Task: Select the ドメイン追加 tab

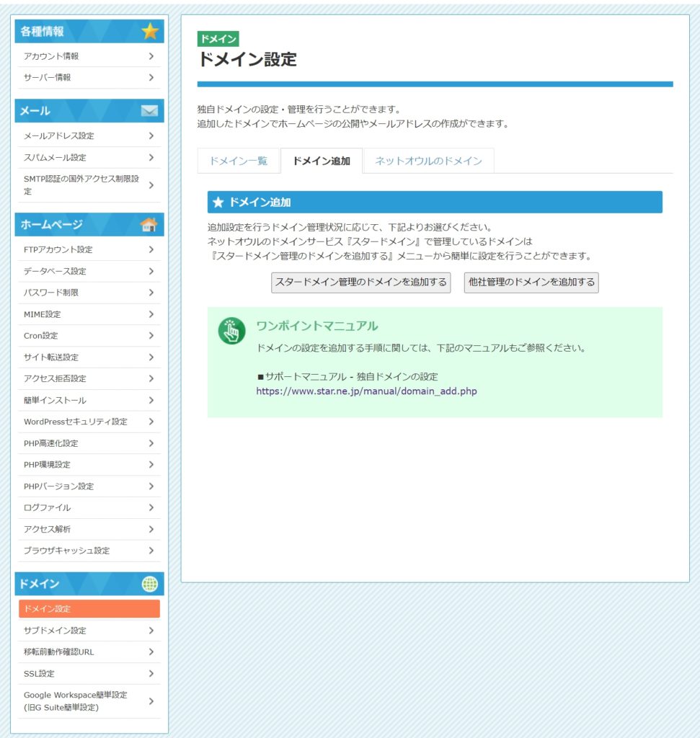Action: point(322,161)
